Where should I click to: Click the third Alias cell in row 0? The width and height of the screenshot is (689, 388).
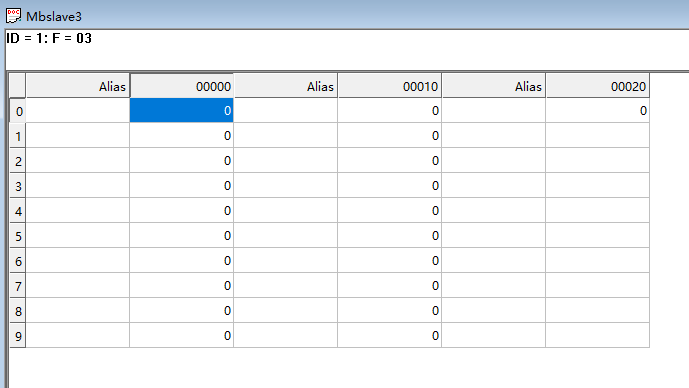coord(493,110)
